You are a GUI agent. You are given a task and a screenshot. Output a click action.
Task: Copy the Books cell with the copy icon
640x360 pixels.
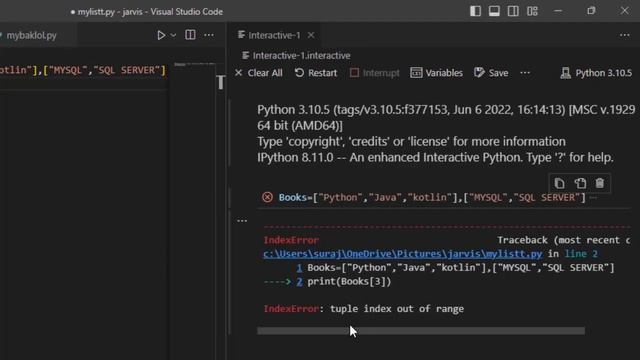click(x=560, y=183)
